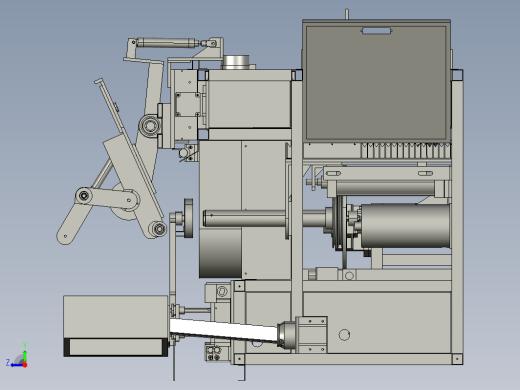Select the flanged coupling at the chute's end
Viewport: 520px width, 390px height.
point(287,335)
